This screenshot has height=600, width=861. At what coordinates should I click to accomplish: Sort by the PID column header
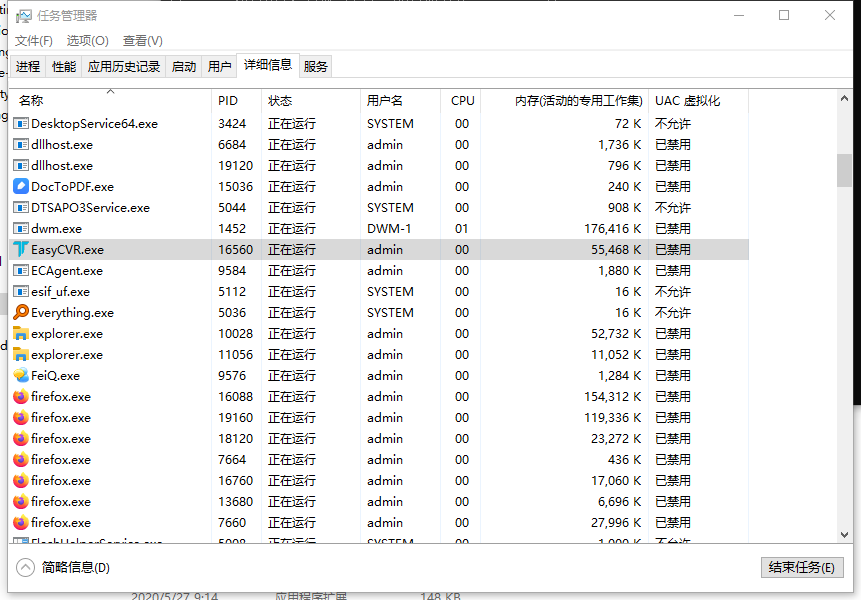tap(236, 100)
